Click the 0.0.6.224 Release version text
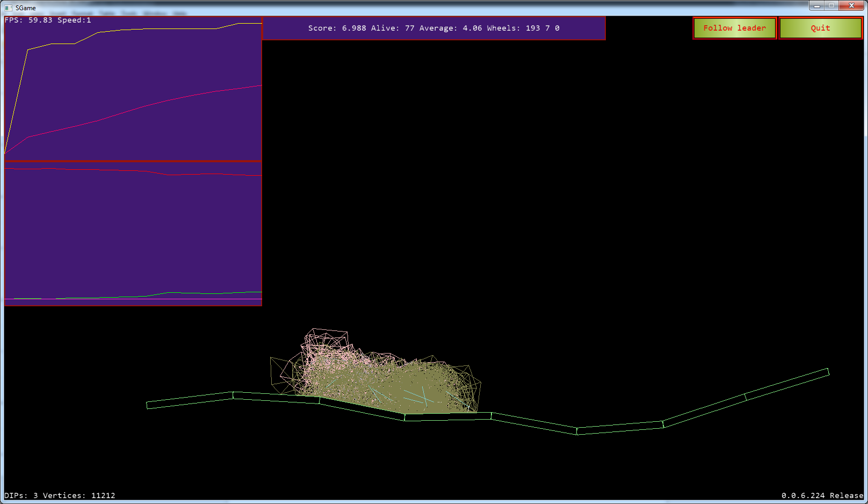 (822, 495)
